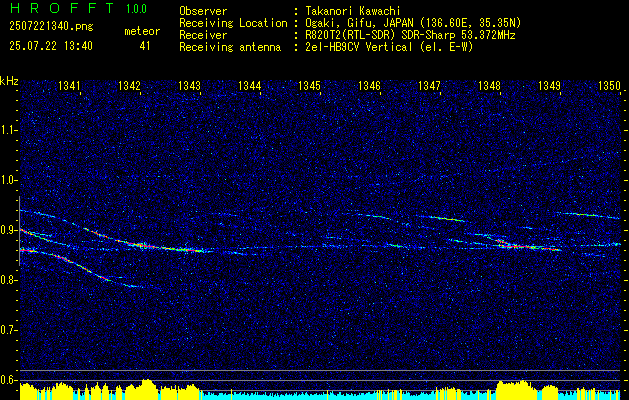Click the R820T2(RTL-SDR) receiver description

point(410,35)
